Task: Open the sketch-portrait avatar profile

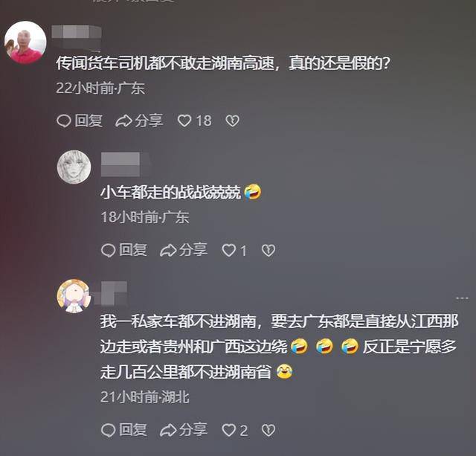Action: pos(74,167)
